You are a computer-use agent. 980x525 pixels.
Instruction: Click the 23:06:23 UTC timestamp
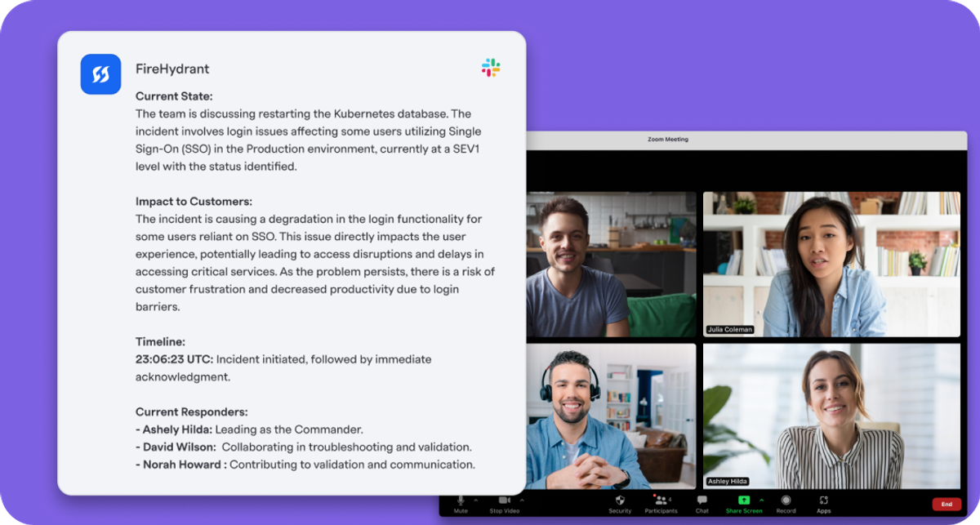coord(174,359)
